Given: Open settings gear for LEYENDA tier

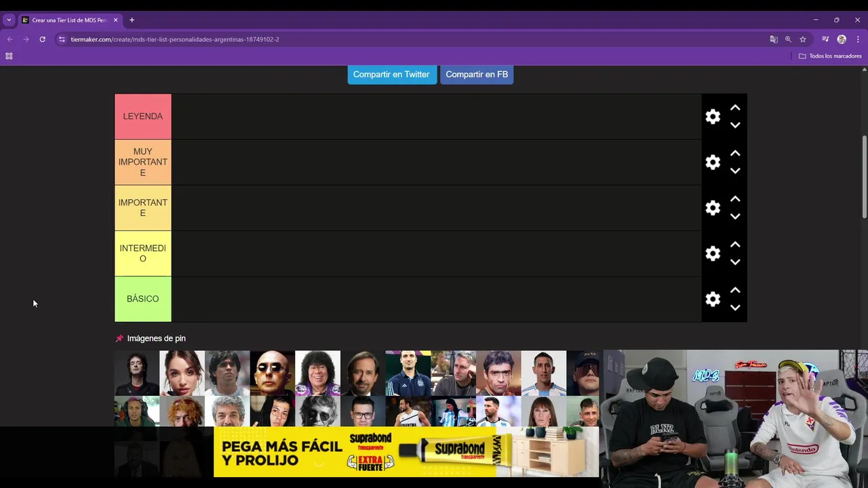Looking at the screenshot, I should pyautogui.click(x=713, y=117).
